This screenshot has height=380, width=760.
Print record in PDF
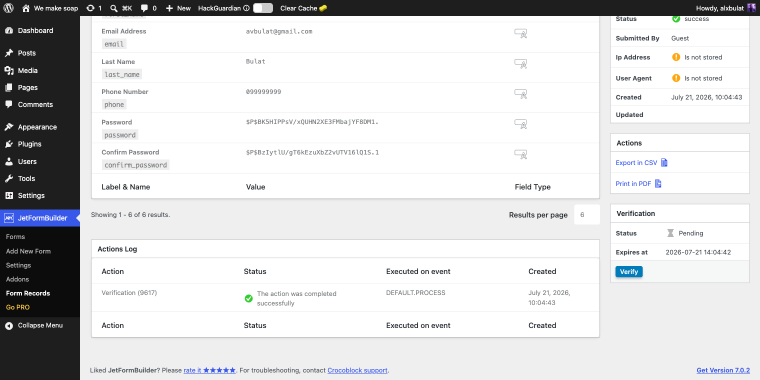[639, 184]
